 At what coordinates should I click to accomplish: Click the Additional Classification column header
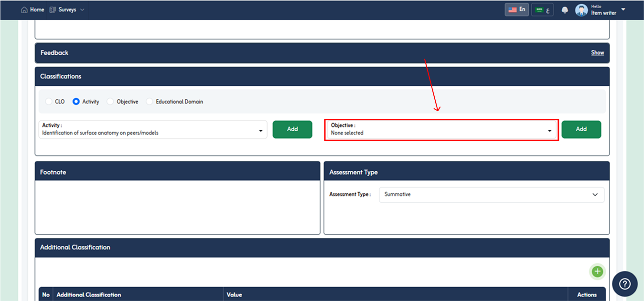138,294
